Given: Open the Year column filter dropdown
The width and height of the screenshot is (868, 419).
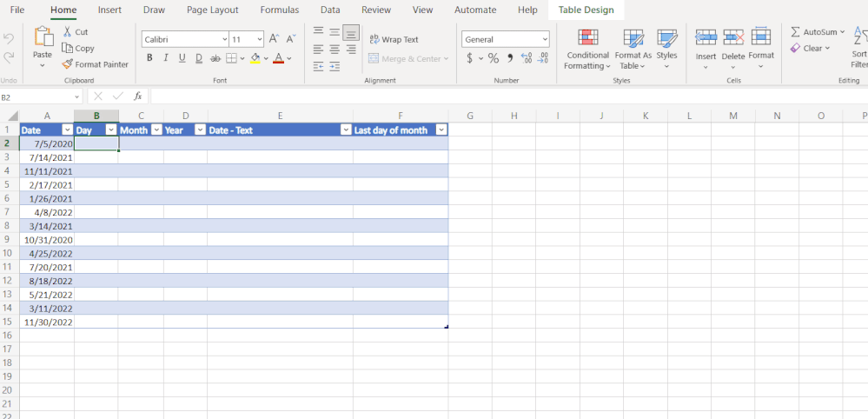Looking at the screenshot, I should tap(201, 130).
